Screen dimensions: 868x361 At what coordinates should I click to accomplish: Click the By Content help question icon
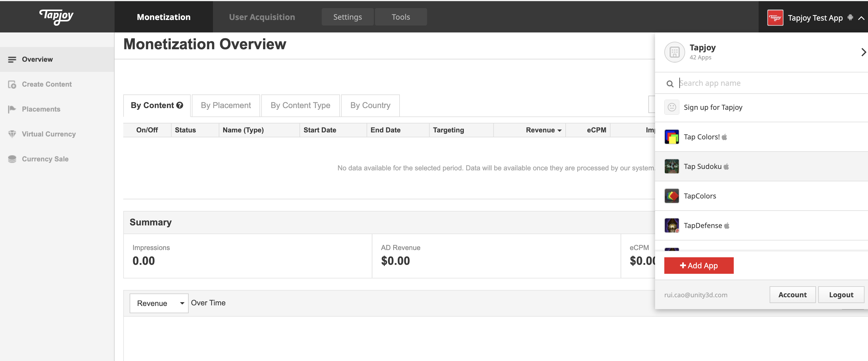[x=180, y=105]
